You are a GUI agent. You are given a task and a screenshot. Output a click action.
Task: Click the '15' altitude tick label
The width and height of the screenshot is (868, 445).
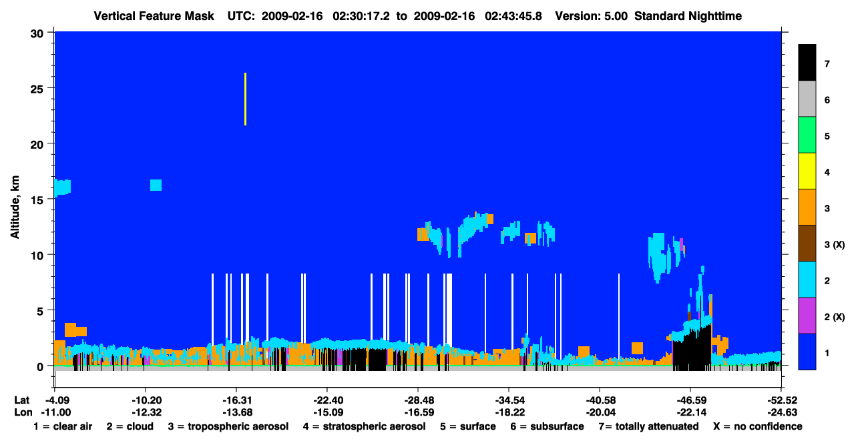tap(39, 199)
